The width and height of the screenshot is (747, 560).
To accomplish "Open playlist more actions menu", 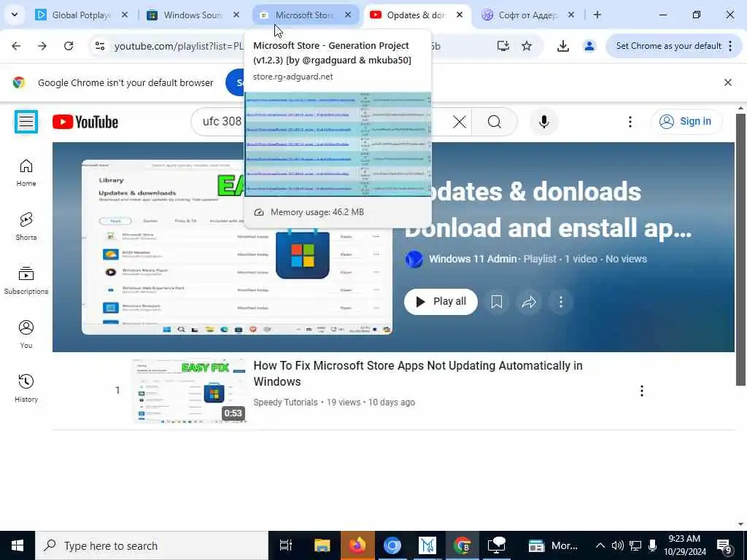I will pos(561,301).
